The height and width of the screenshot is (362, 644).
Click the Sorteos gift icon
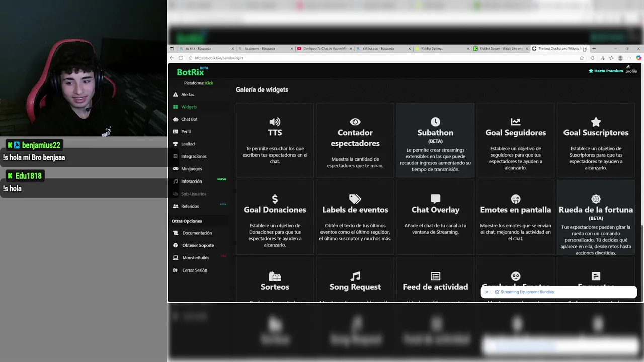[x=275, y=276]
